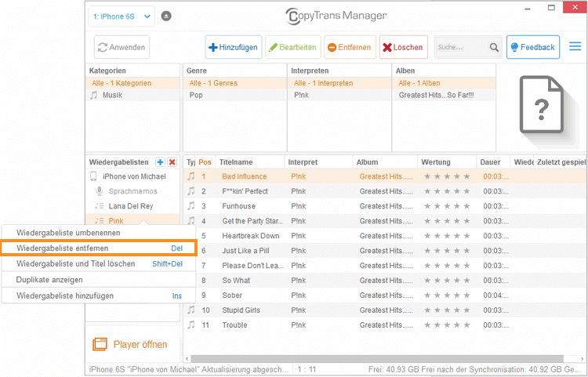The image size is (588, 377).
Task: Delete playlist with the red X icon
Action: click(172, 162)
